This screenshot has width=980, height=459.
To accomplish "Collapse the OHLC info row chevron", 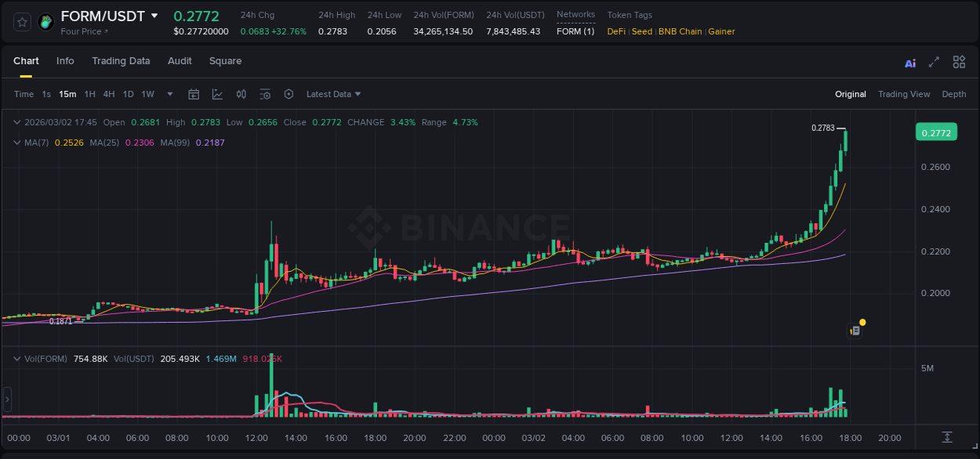I will point(17,122).
